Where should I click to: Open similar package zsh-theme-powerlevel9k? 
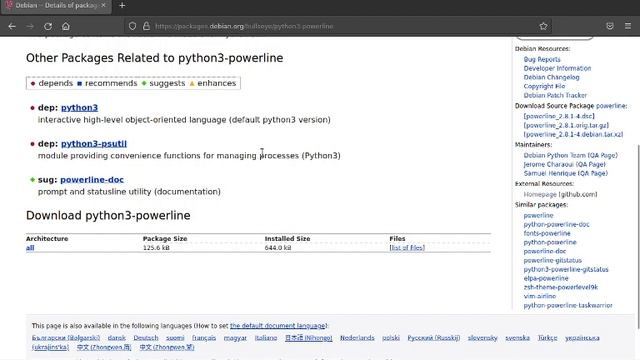(560, 287)
